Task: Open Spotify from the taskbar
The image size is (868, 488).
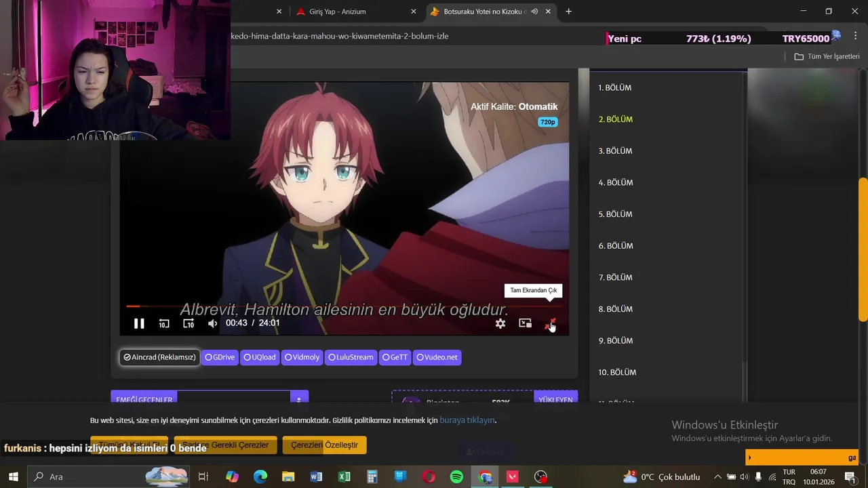Action: (456, 476)
